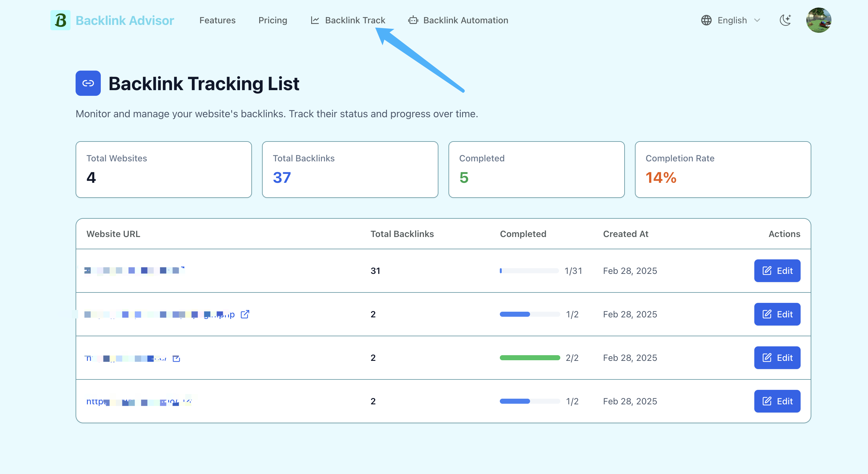The height and width of the screenshot is (474, 868).
Task: Click the Edit pencil icon in the 2/2 row
Action: click(x=767, y=358)
